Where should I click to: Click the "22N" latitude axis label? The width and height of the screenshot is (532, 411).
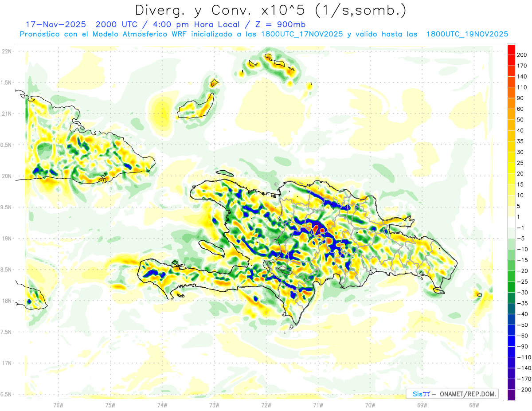point(7,51)
